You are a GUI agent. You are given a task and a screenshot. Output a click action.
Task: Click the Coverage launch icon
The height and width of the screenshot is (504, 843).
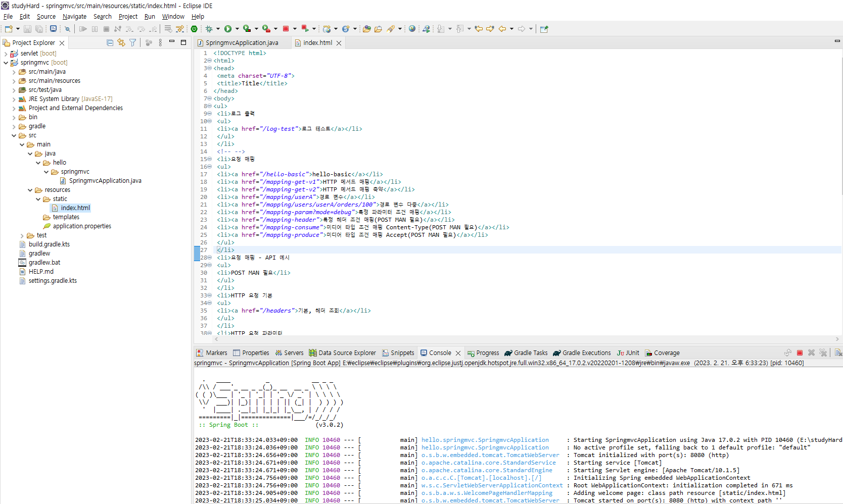tap(247, 29)
